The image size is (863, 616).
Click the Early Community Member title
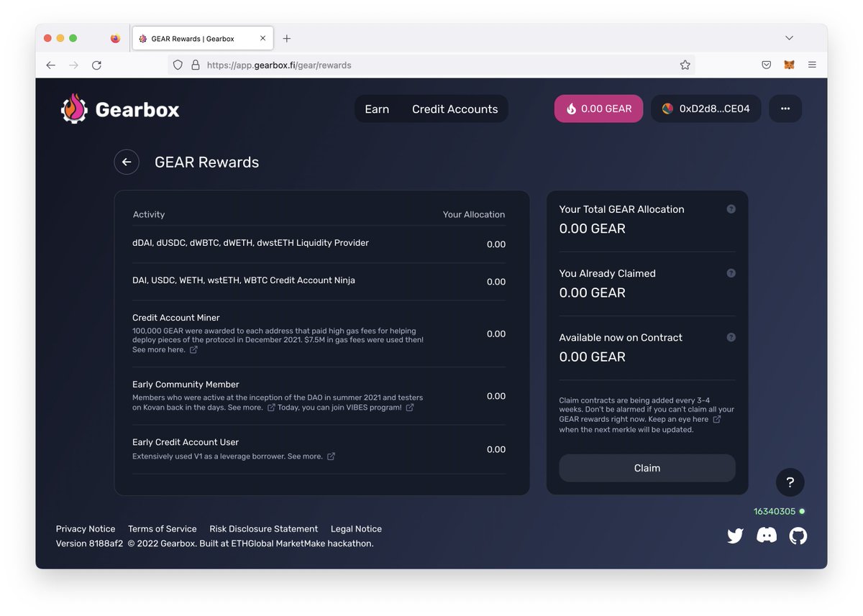pyautogui.click(x=186, y=385)
